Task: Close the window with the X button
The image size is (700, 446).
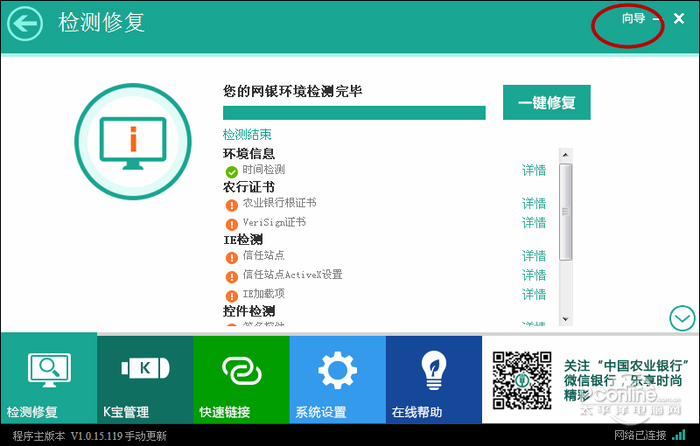Action: [679, 19]
